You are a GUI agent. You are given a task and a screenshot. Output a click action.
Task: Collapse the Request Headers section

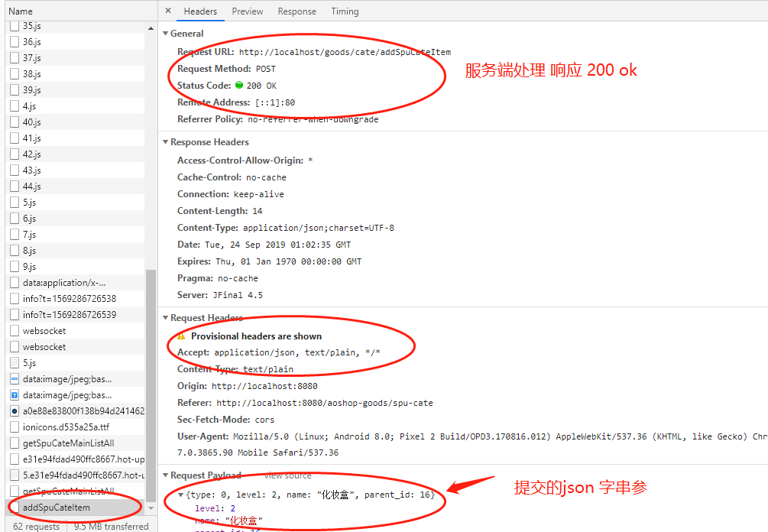click(x=166, y=318)
